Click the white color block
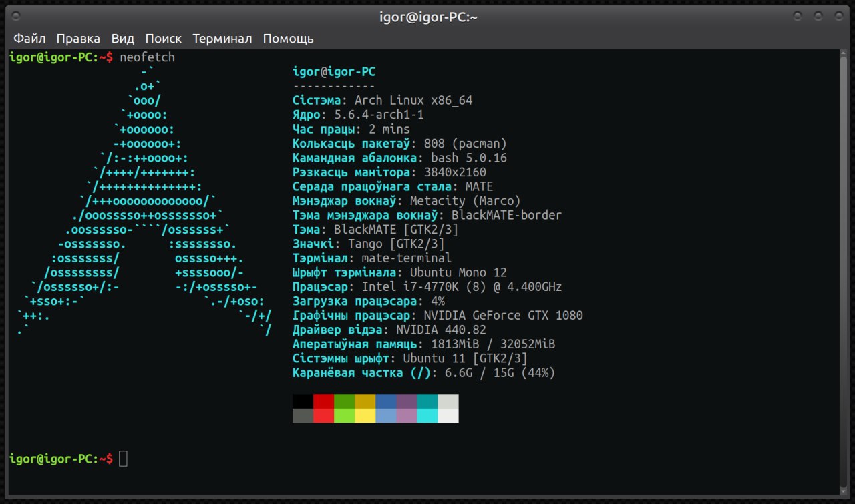 [448, 415]
